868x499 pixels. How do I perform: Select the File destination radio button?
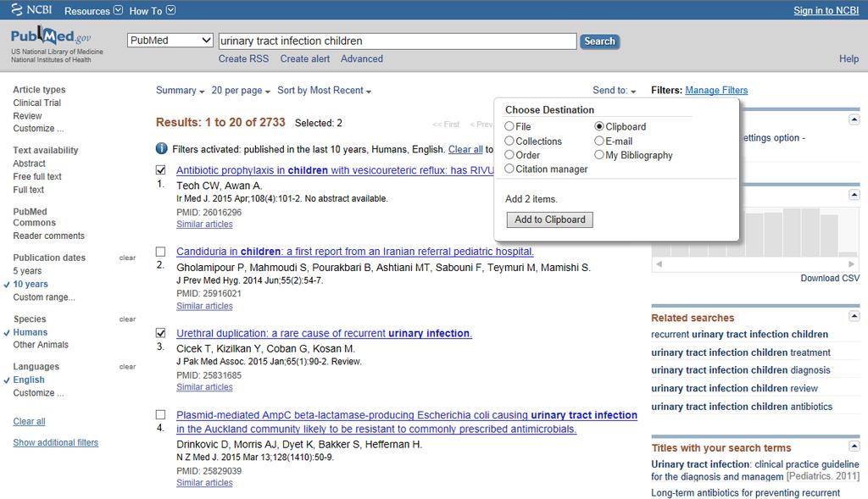[509, 126]
